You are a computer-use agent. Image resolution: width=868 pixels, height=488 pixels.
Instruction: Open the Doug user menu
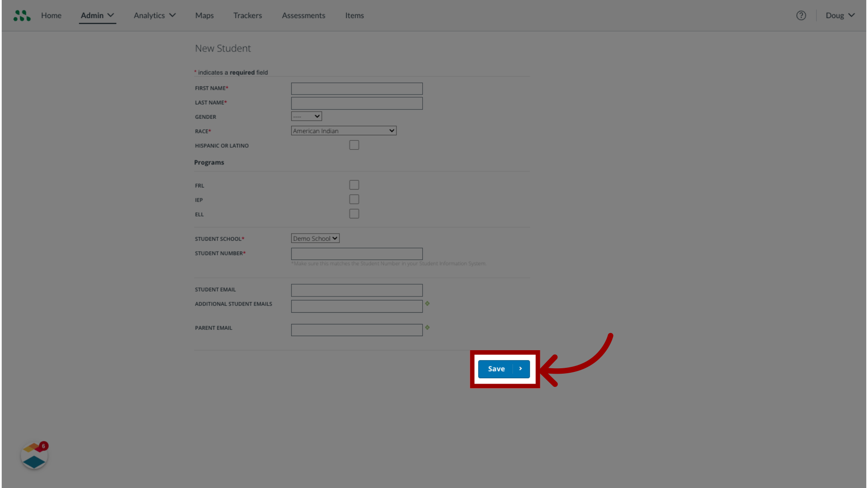click(840, 15)
